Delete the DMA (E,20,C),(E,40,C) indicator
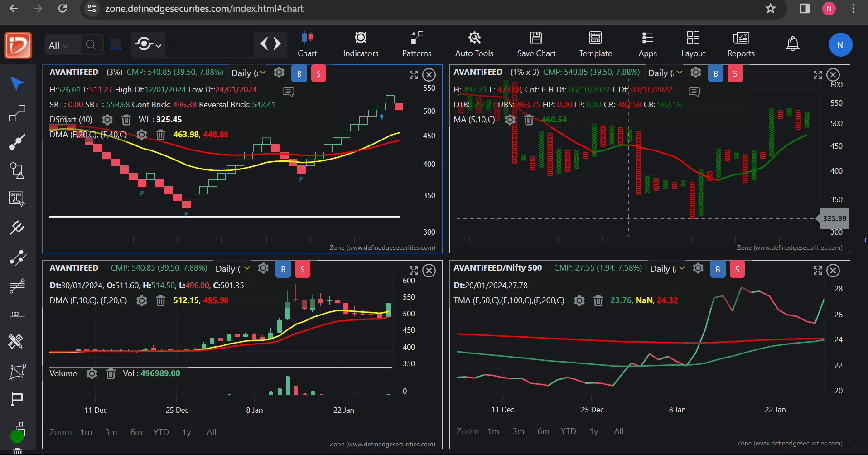The height and width of the screenshot is (455, 868). (160, 135)
